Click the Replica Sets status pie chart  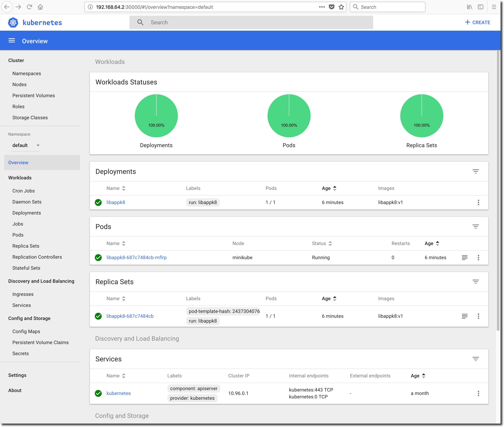click(421, 116)
